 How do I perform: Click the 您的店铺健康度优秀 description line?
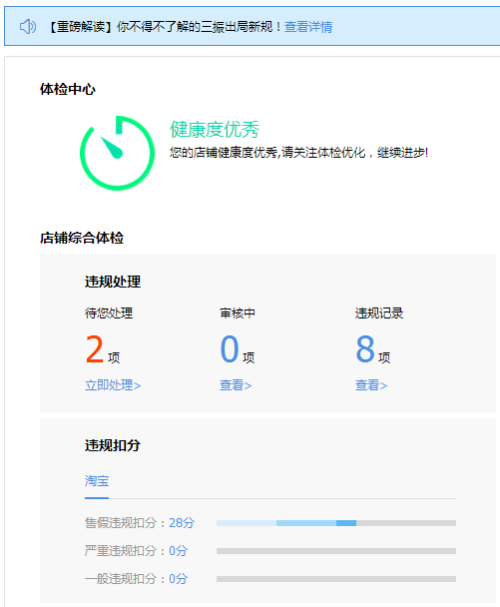pyautogui.click(x=299, y=153)
